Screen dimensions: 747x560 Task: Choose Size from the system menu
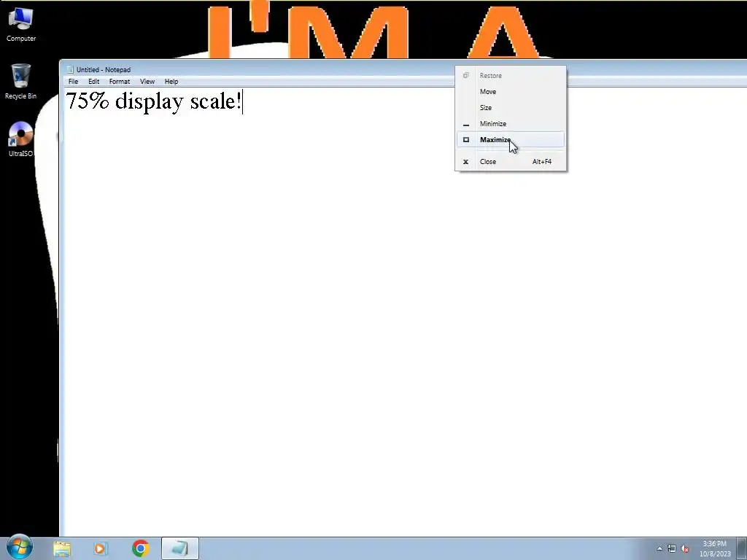click(511, 108)
